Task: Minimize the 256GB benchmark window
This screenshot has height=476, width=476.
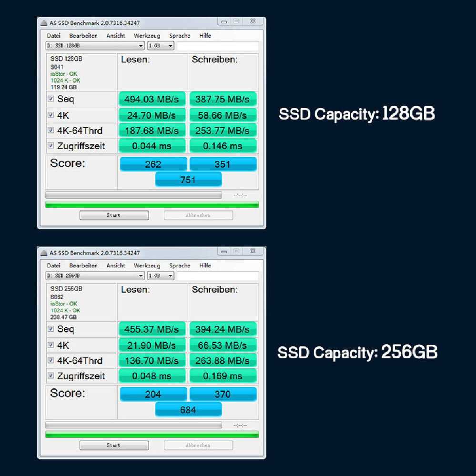Action: click(x=224, y=252)
